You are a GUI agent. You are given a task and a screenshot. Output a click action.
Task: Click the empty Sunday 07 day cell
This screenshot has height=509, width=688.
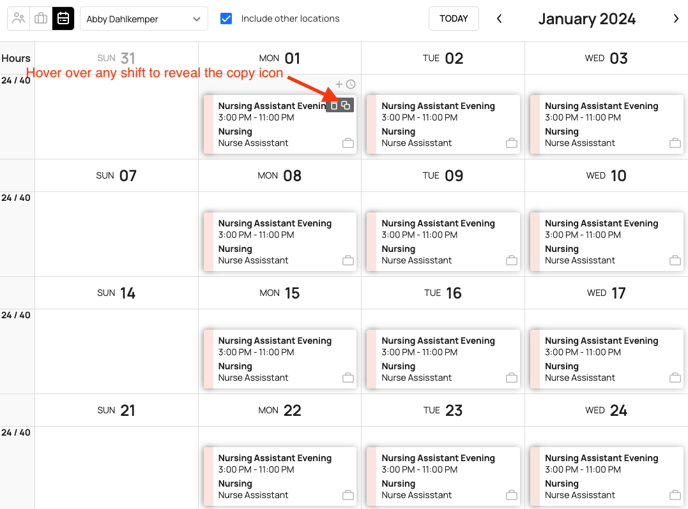click(116, 235)
